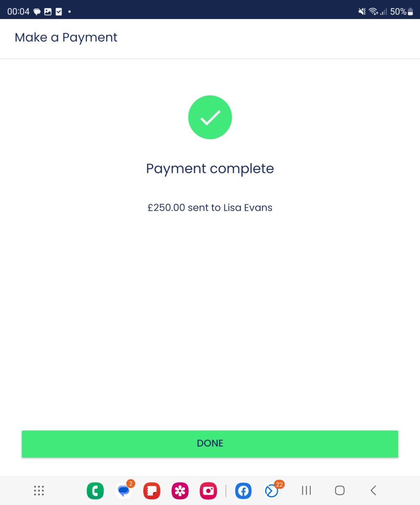
Task: Tap the £250.00 sent to Lisa Evans text
Action: point(210,207)
